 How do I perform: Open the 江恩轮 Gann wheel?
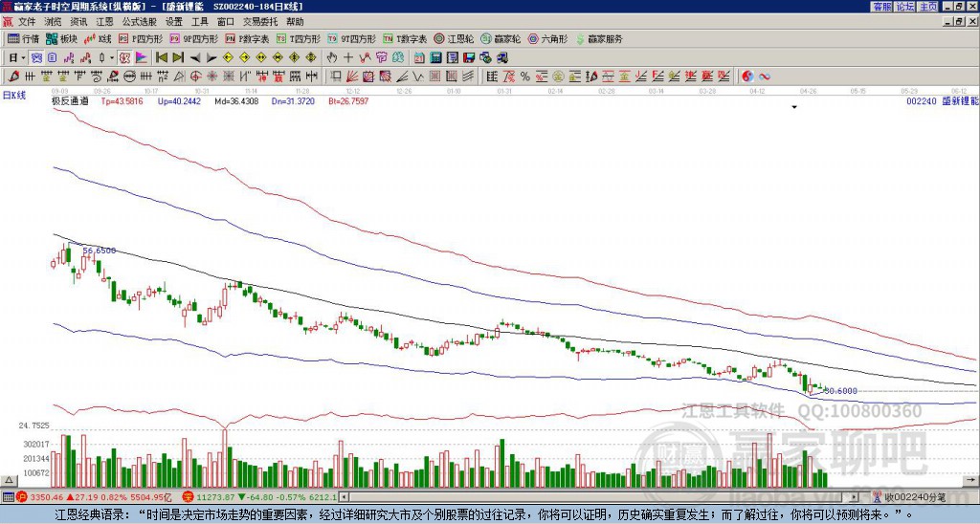click(455, 38)
